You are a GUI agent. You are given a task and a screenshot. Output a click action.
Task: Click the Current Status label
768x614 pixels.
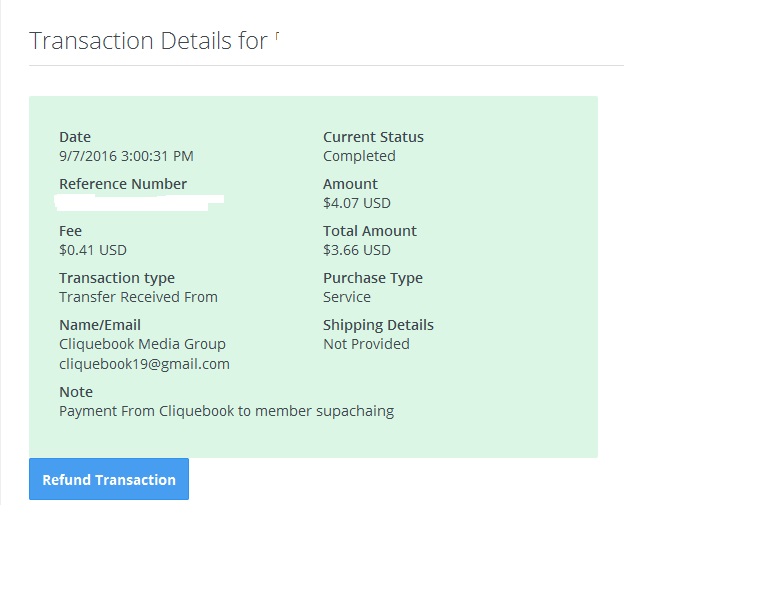pos(373,137)
